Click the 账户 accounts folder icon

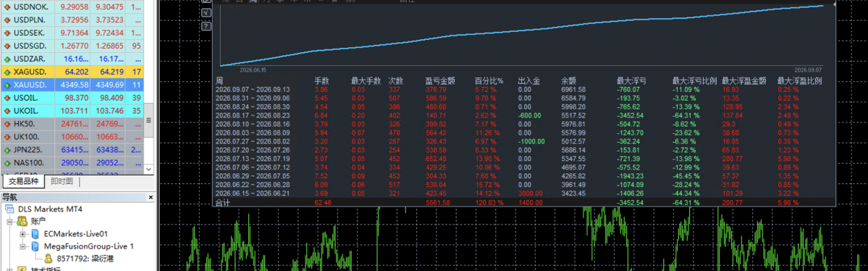click(x=22, y=221)
